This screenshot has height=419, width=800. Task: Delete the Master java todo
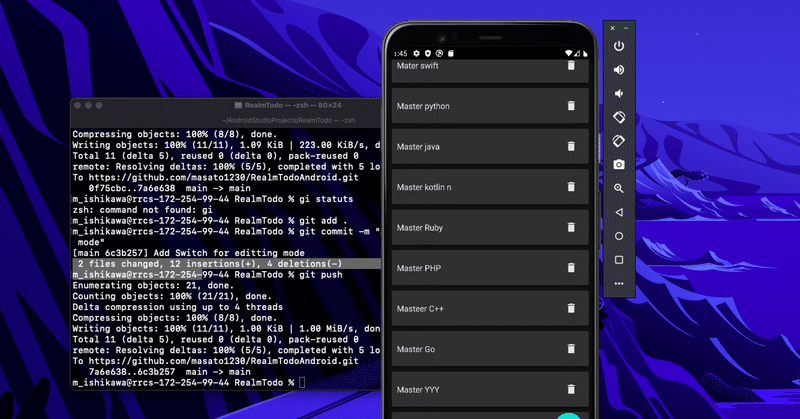tap(571, 146)
